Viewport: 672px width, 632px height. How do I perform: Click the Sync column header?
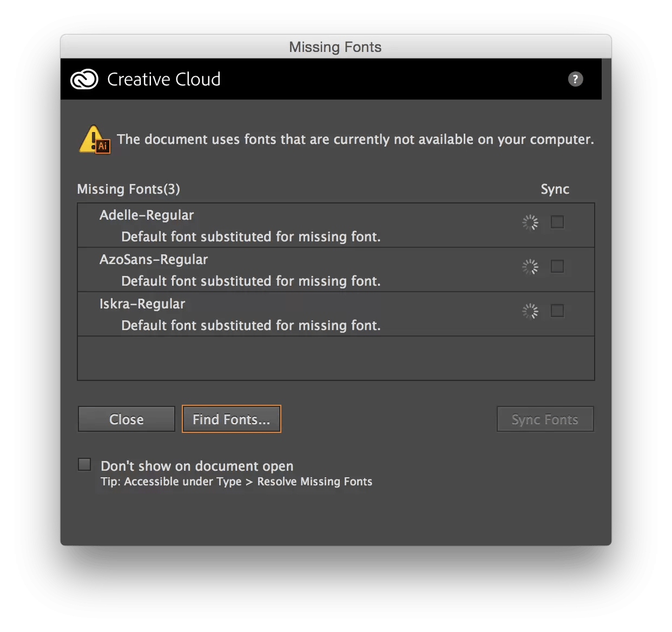(x=555, y=189)
